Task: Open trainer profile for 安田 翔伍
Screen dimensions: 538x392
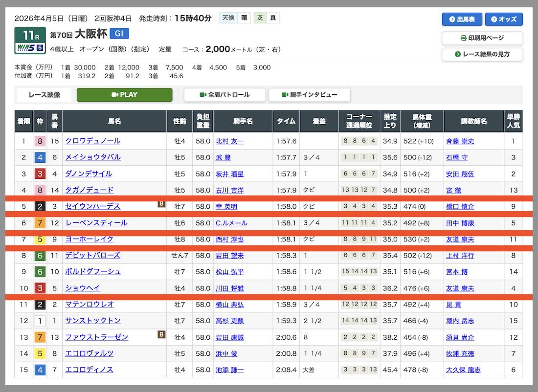Action: [x=460, y=174]
